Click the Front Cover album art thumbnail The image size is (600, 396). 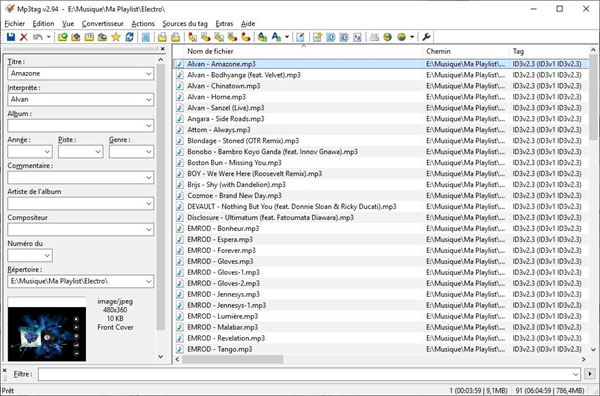[x=47, y=329]
